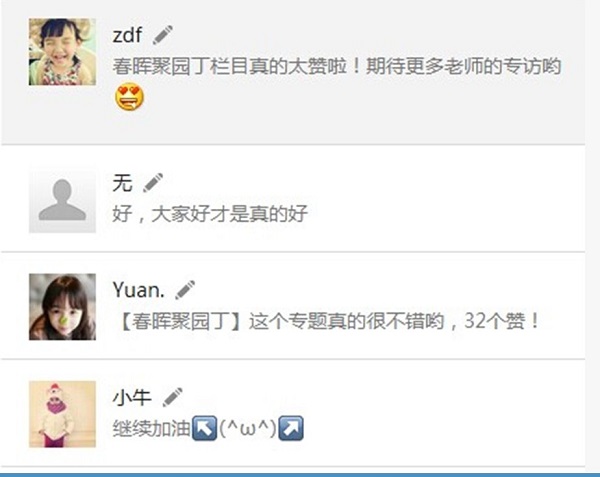The image size is (600, 477).
Task: Open 小牛's profile photo thumbnail
Action: (x=62, y=414)
